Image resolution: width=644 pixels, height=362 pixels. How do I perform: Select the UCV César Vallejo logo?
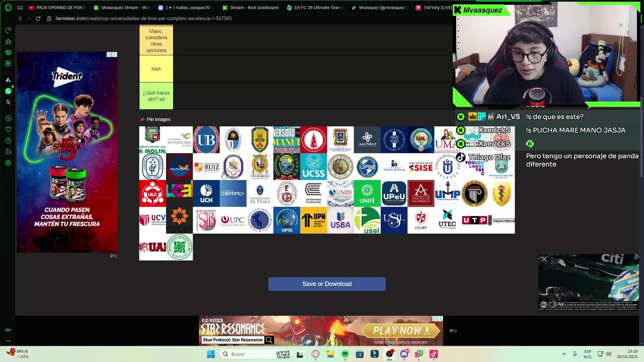pyautogui.click(x=152, y=220)
